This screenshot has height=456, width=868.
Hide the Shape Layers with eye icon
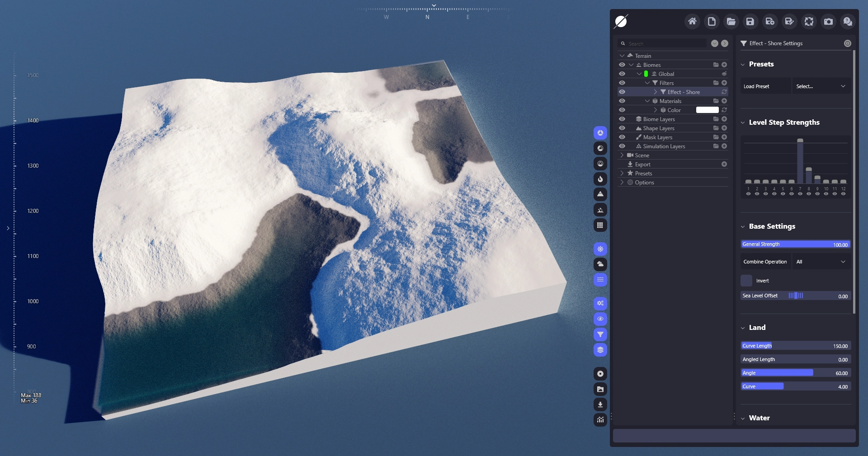622,128
